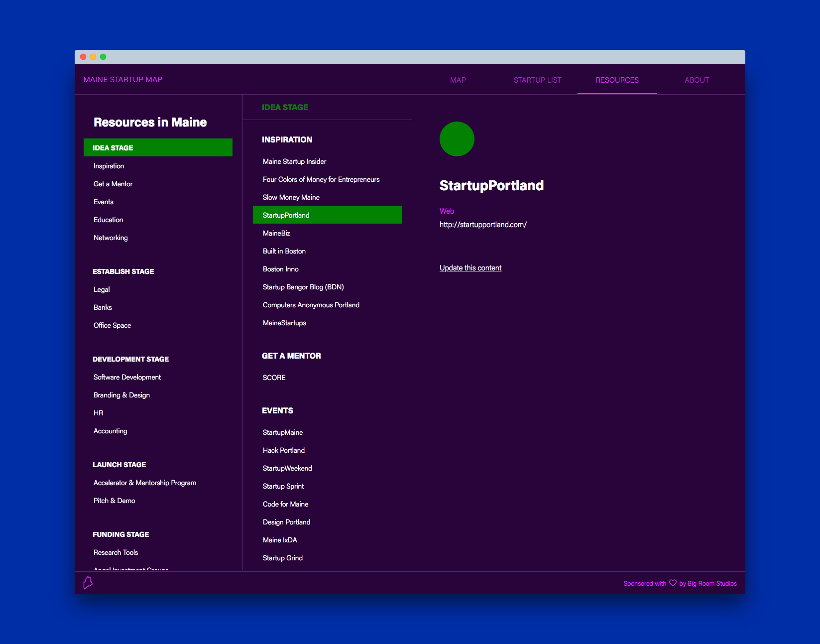Click the INSPIRATION section heading
The image size is (820, 644).
(x=287, y=139)
